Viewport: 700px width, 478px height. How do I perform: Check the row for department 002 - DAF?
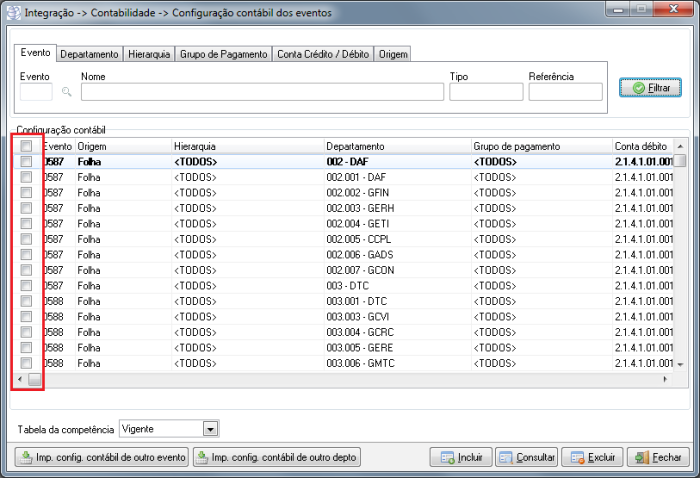pyautogui.click(x=26, y=162)
